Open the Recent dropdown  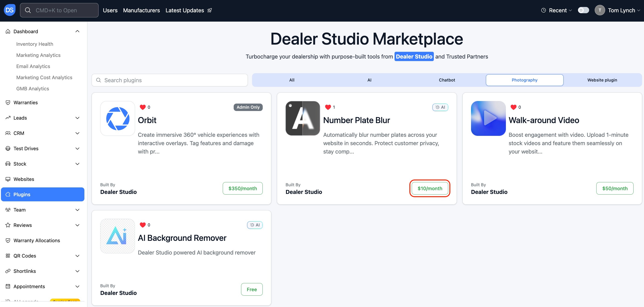[x=556, y=10]
